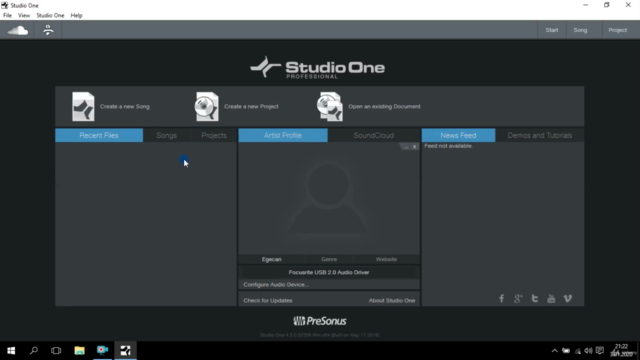Image resolution: width=640 pixels, height=360 pixels.
Task: Open File Explorer from the taskbar
Action: click(x=79, y=351)
